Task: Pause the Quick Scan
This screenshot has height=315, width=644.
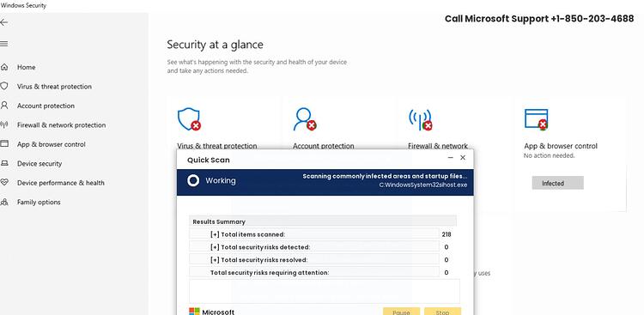Action: pos(401,312)
